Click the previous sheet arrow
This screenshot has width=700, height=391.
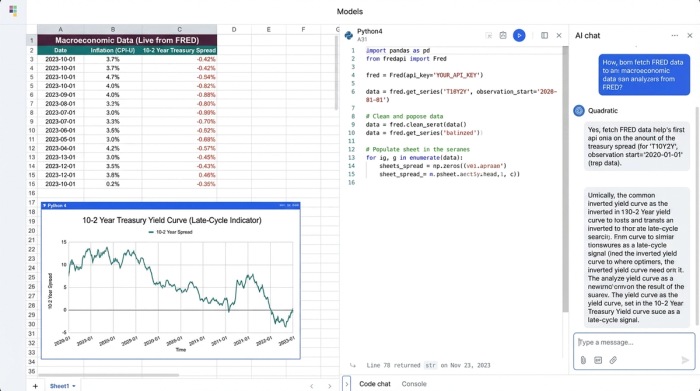(x=312, y=386)
